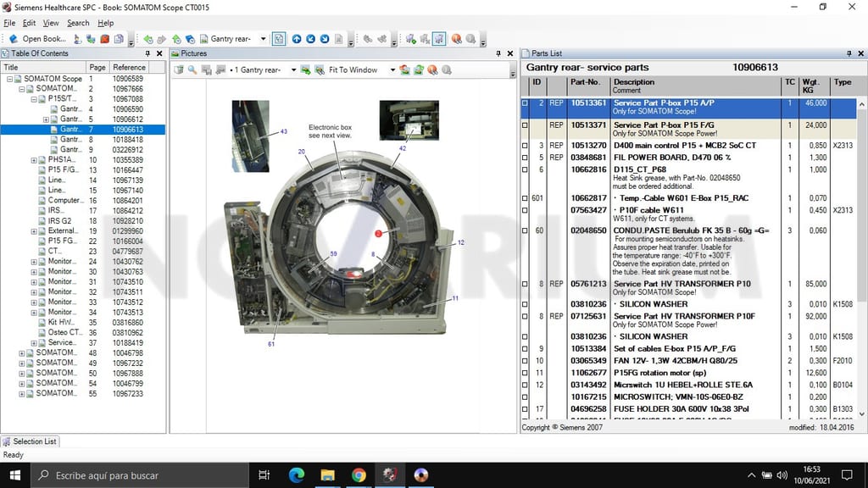868x488 pixels.
Task: Click the next picture icon with green arrow
Action: (305, 69)
